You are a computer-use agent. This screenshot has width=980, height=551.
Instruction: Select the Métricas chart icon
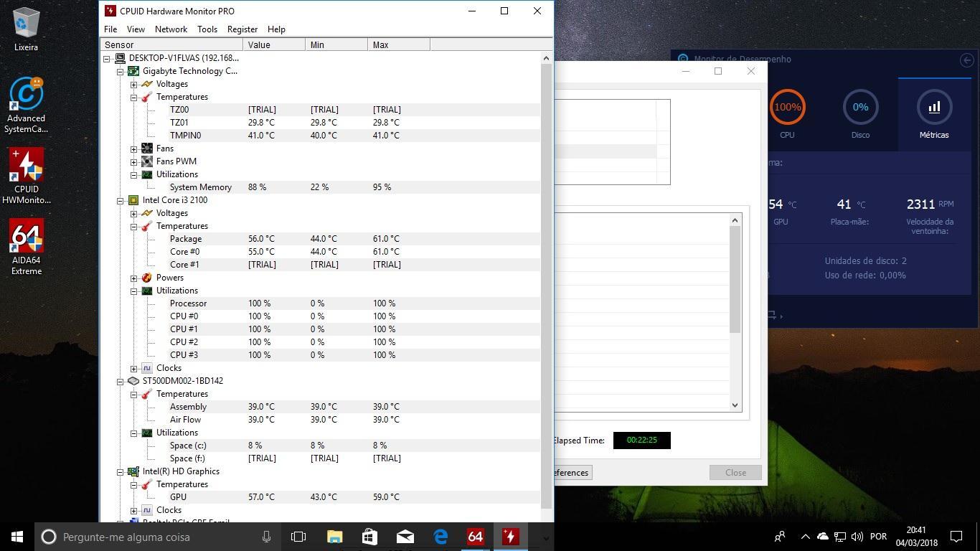tap(934, 108)
